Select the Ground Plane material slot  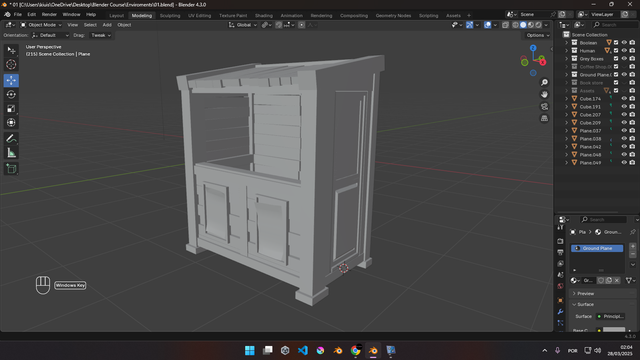[597, 248]
